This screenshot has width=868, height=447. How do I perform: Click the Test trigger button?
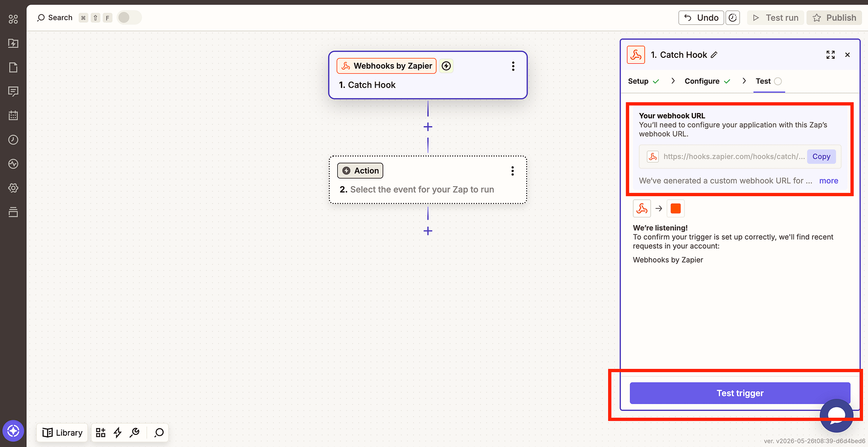point(740,393)
